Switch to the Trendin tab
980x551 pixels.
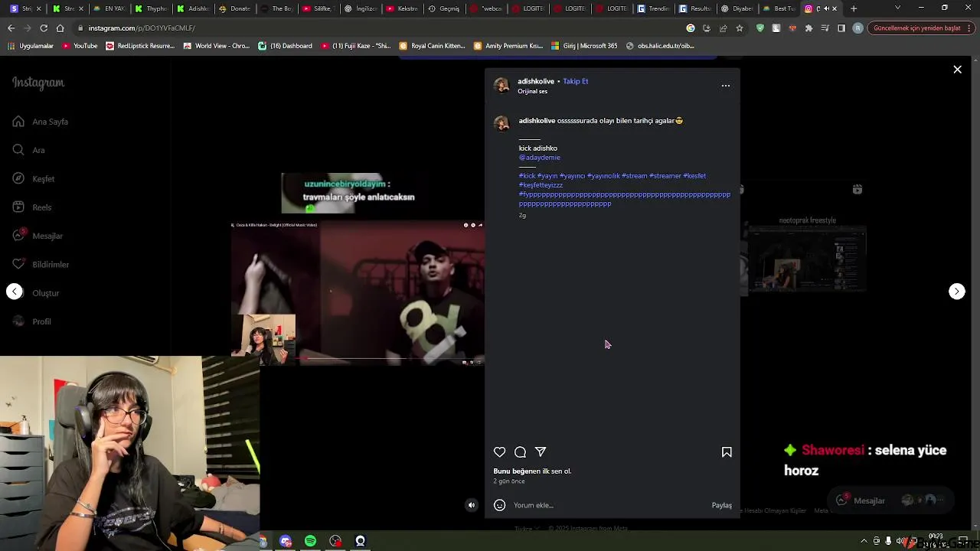[652, 8]
